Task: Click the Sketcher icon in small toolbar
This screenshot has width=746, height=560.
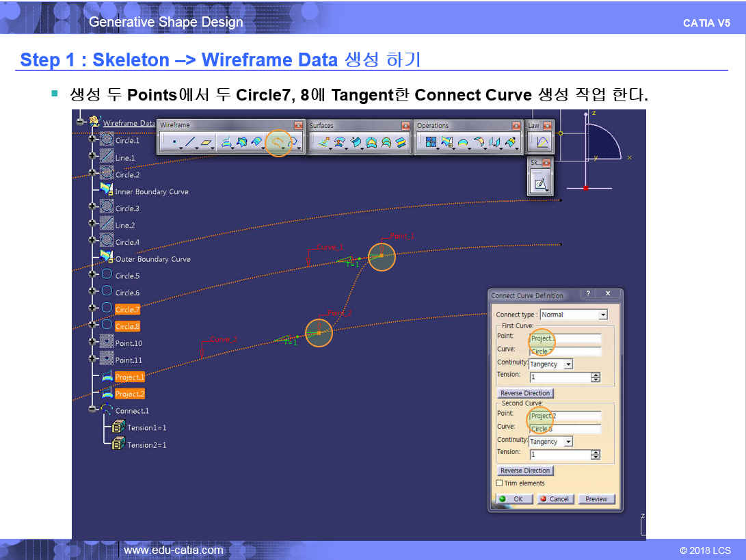Action: tap(540, 183)
